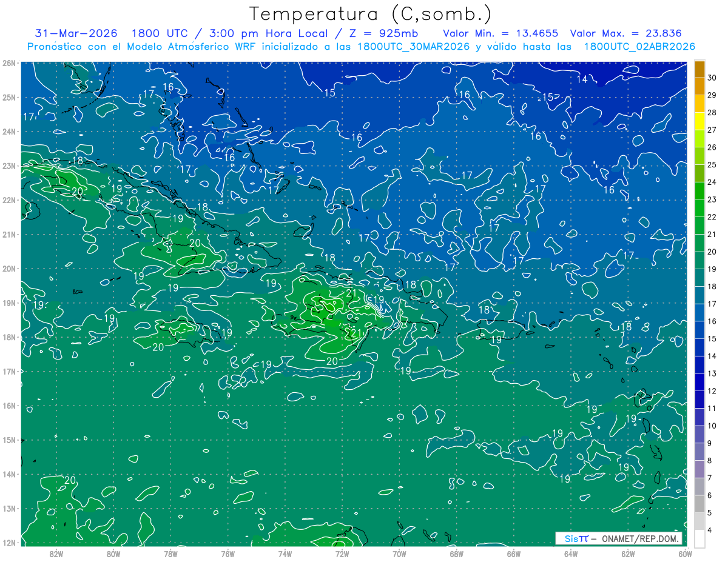Select the green 22 colorbar swatch
The image size is (728, 562).
[699, 217]
